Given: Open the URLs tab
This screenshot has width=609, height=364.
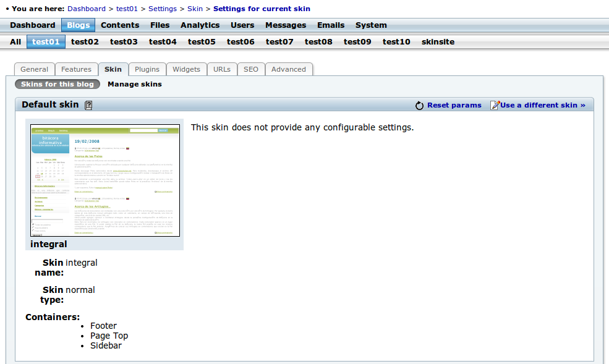Looking at the screenshot, I should tap(222, 69).
